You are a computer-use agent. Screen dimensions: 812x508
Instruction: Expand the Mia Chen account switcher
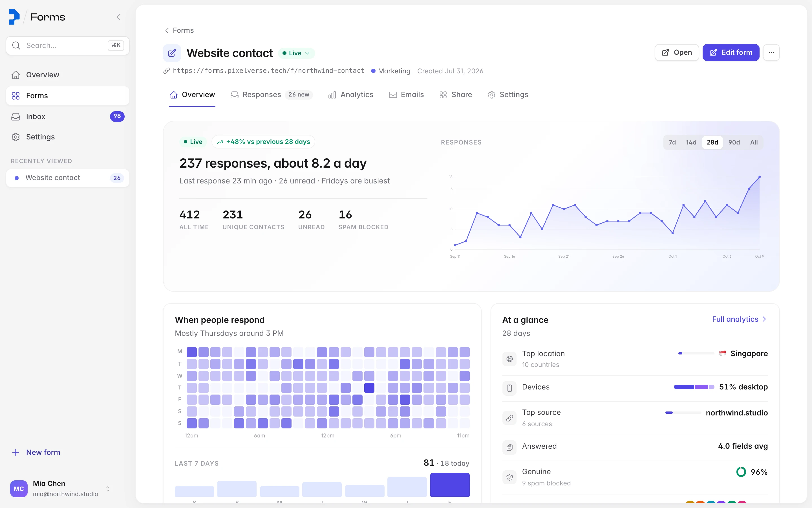pos(108,489)
